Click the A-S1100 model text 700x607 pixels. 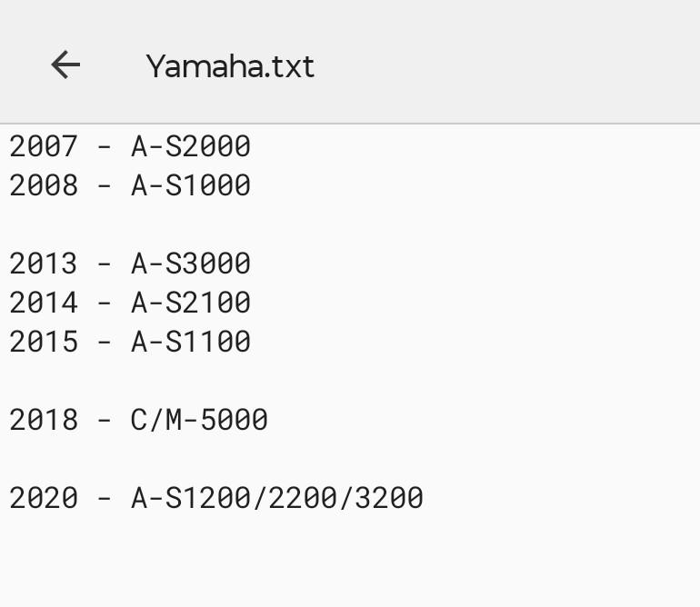(x=191, y=342)
